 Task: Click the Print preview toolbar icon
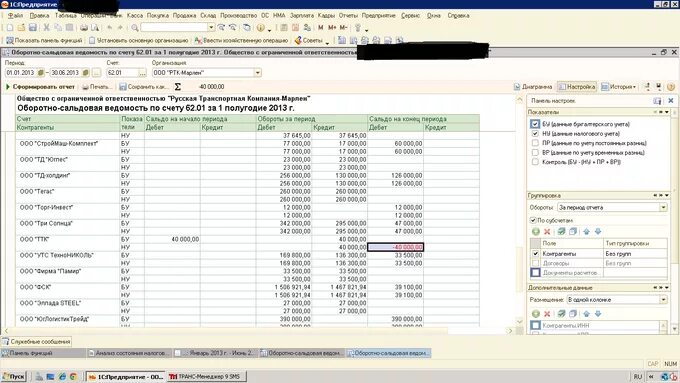(x=95, y=28)
